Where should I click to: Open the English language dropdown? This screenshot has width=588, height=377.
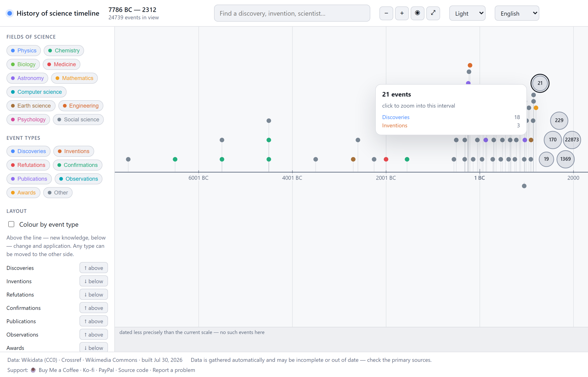tap(517, 13)
